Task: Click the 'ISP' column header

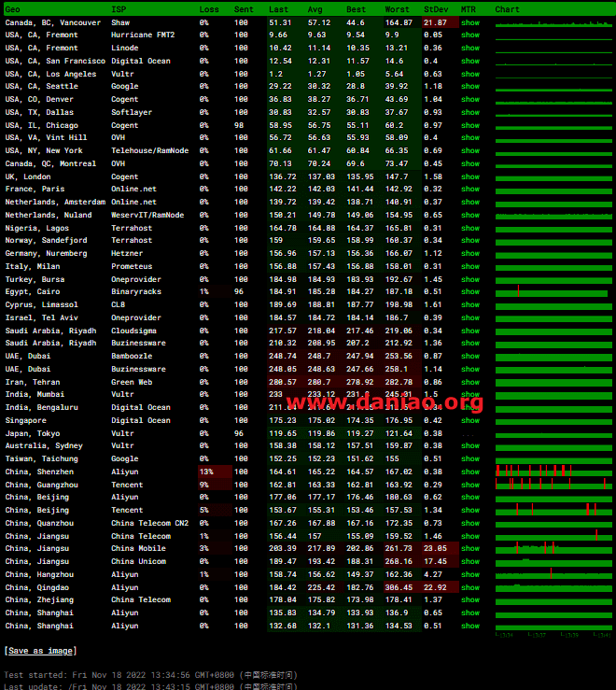Action: 119,9
